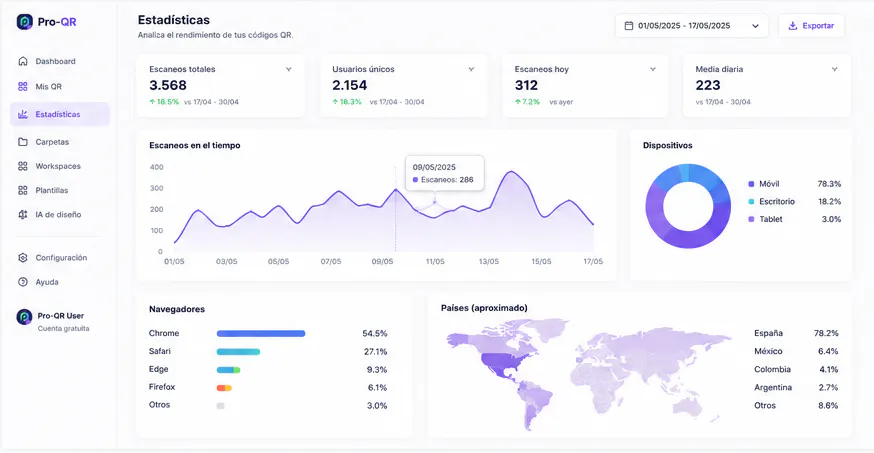Expand the Usuarios únicos card chevron
Screen dimensions: 874x453
click(x=471, y=69)
